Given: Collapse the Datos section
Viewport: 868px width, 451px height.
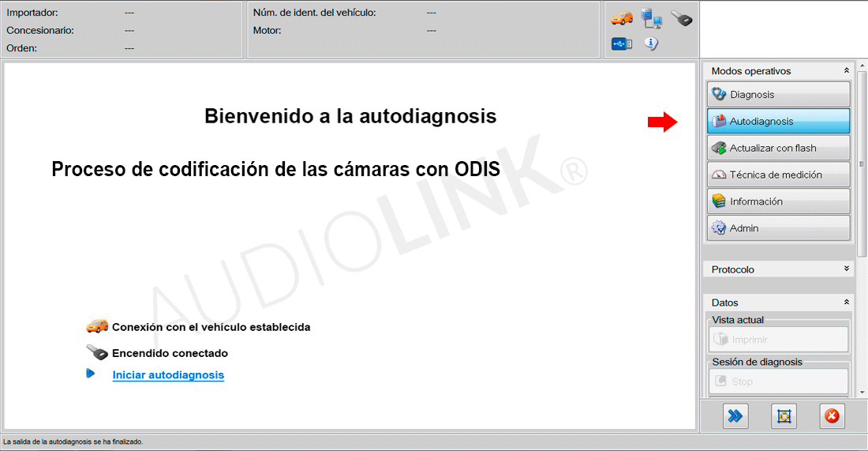Looking at the screenshot, I should pyautogui.click(x=847, y=303).
